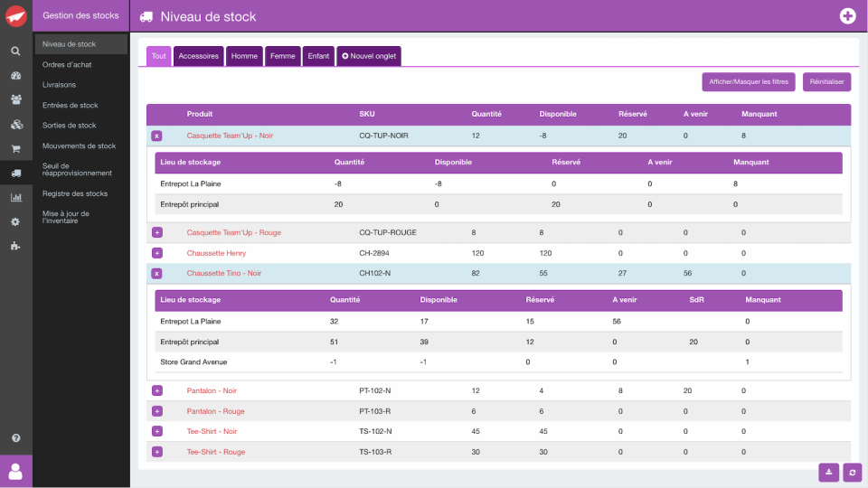Select Mouvements de stock menu item
The height and width of the screenshot is (488, 868).
[x=80, y=146]
